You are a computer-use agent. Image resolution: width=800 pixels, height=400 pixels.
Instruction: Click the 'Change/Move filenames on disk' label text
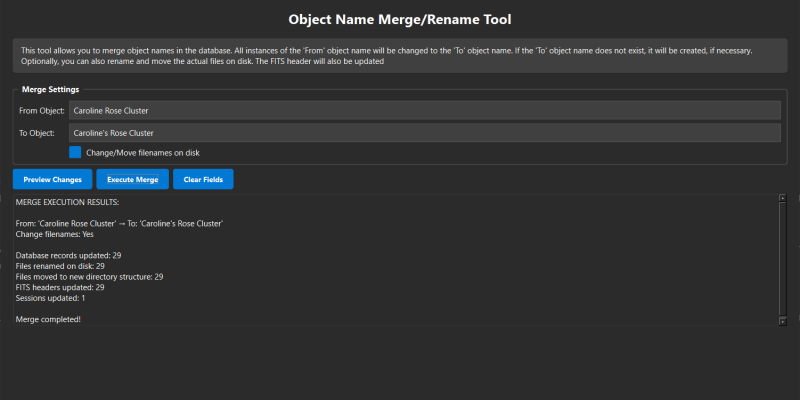(142, 152)
